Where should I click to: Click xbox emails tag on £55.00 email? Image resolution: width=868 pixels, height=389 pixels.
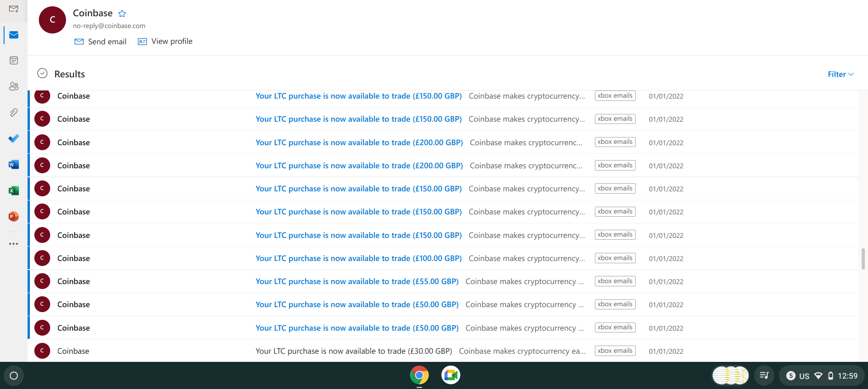615,281
